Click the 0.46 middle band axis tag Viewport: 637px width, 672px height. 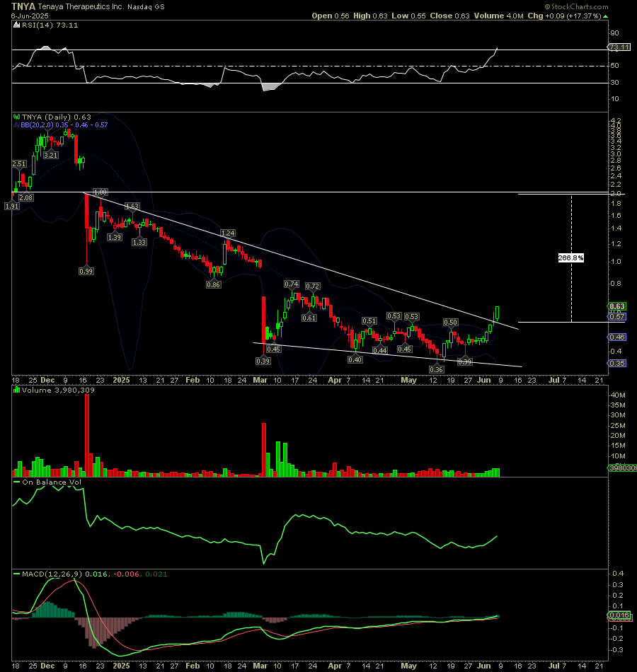(617, 337)
